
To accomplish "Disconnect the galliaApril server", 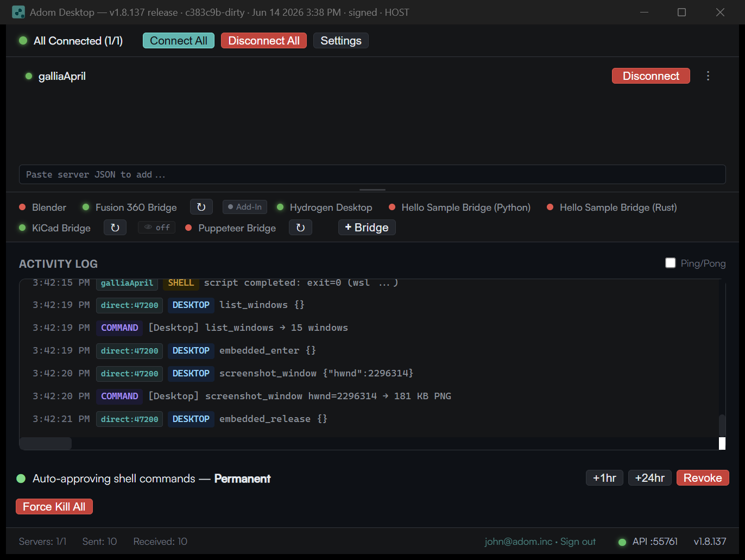I will 651,76.
